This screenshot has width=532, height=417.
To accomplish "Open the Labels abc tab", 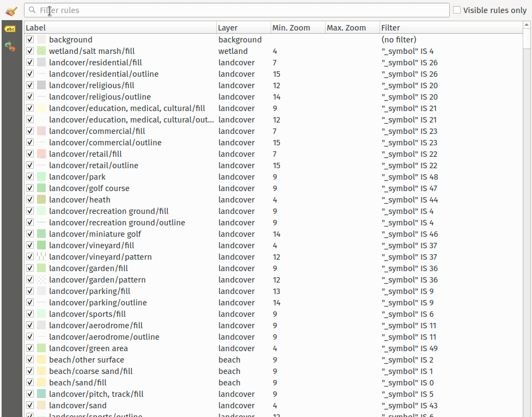I will pyautogui.click(x=10, y=29).
